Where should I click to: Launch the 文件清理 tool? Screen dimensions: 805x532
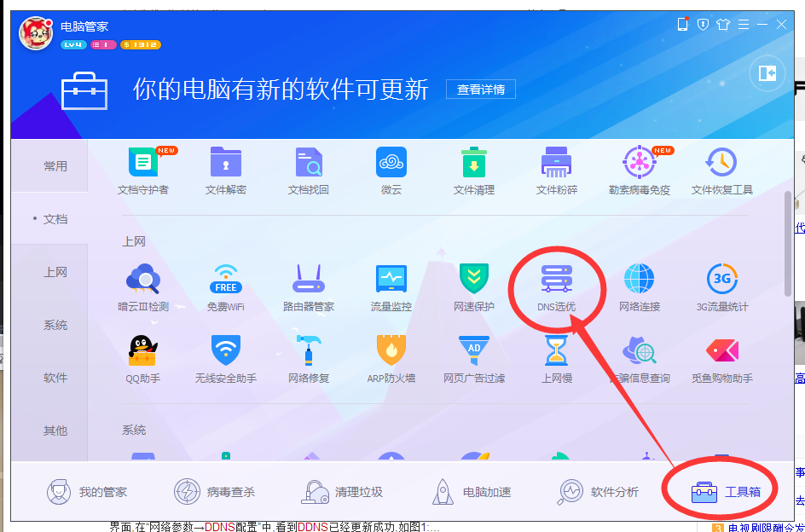click(x=474, y=171)
